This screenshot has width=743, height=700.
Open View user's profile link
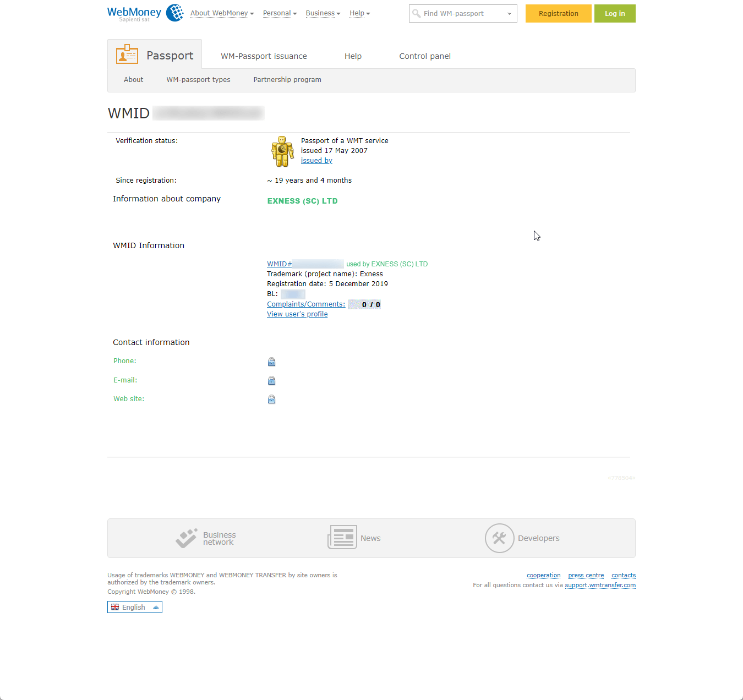297,314
